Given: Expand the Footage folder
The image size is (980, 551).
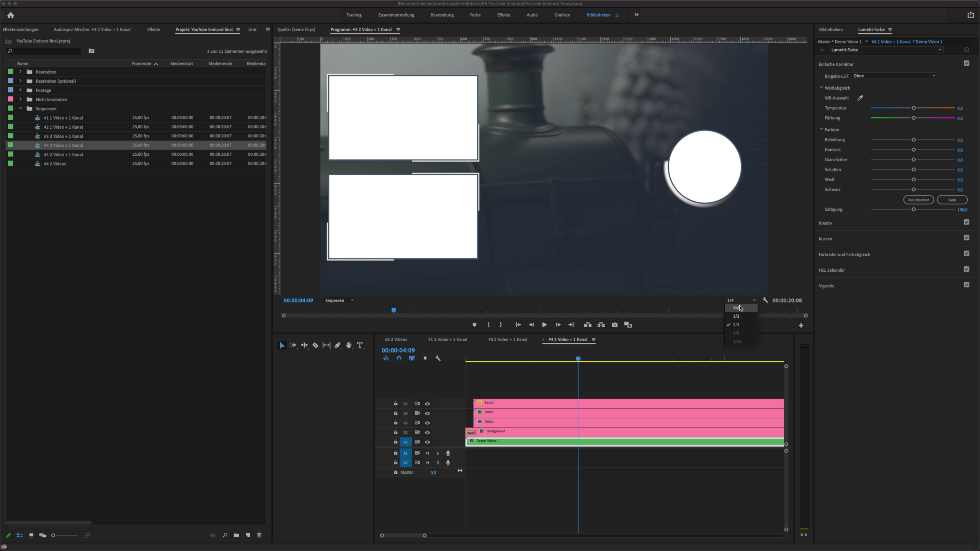Looking at the screenshot, I should 20,90.
